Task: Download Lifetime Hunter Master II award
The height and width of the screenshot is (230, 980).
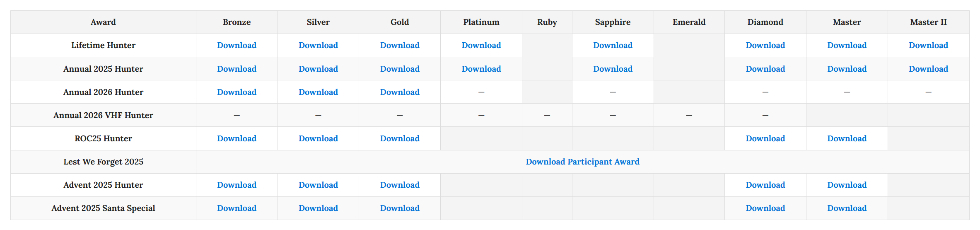Action: tap(928, 45)
